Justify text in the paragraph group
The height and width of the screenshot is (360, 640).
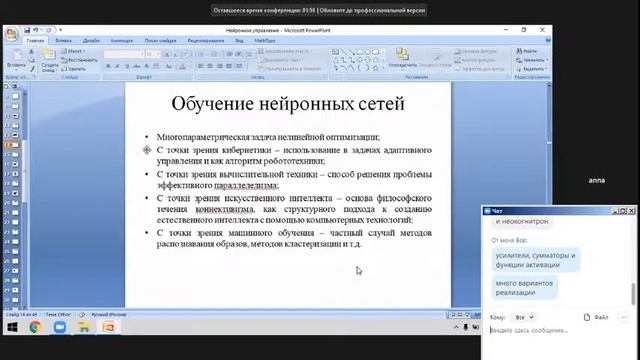[x=229, y=66]
